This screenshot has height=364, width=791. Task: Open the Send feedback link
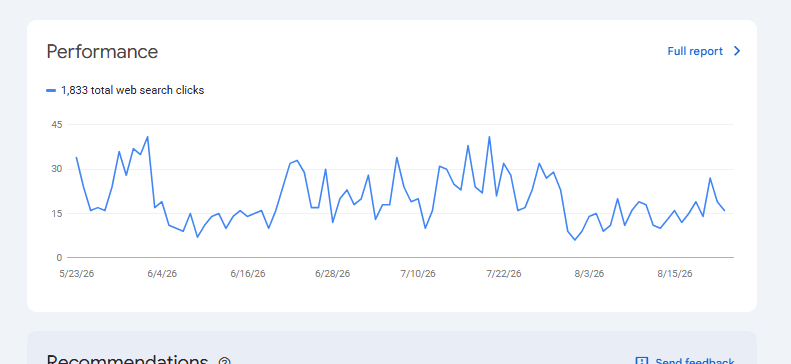coord(695,361)
